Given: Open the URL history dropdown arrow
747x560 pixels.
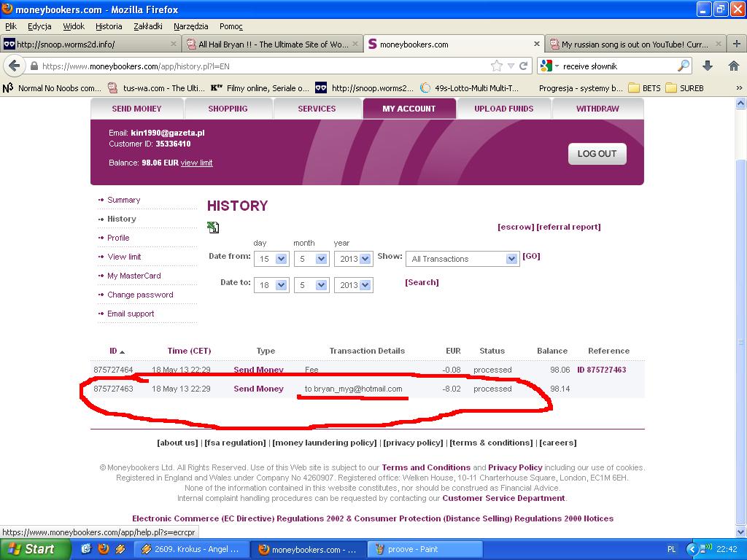Looking at the screenshot, I should click(511, 66).
